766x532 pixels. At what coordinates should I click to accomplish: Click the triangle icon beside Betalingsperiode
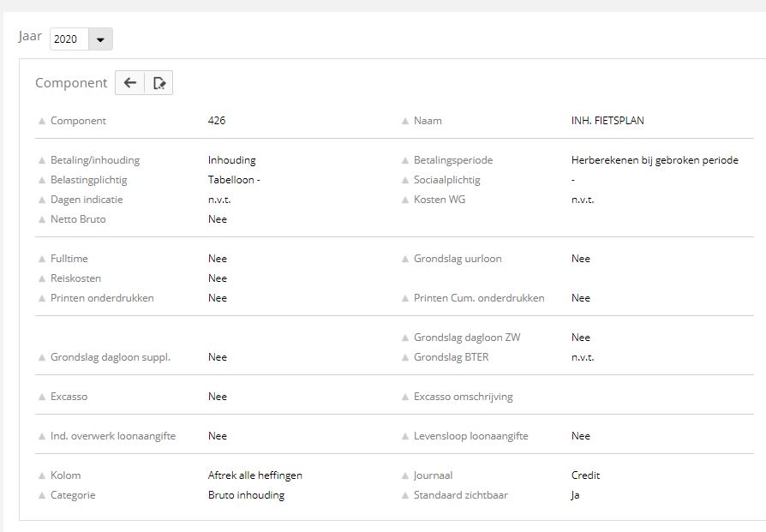(x=405, y=160)
